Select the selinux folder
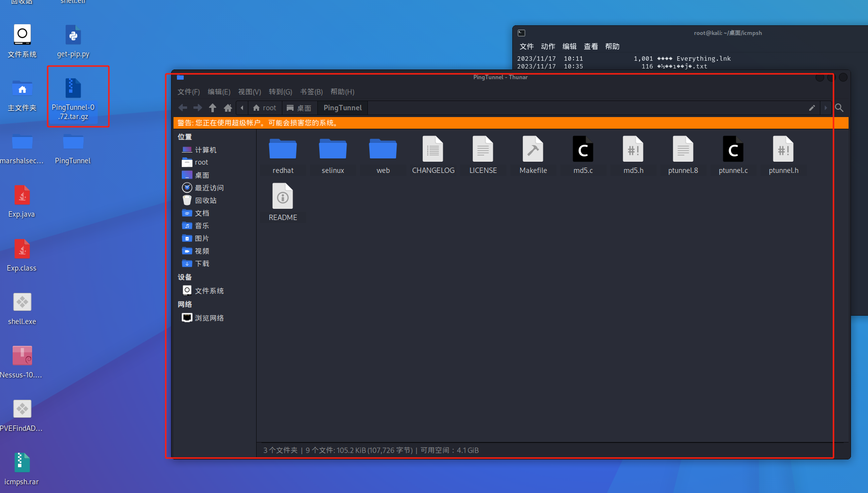The width and height of the screenshot is (868, 493). pyautogui.click(x=333, y=155)
